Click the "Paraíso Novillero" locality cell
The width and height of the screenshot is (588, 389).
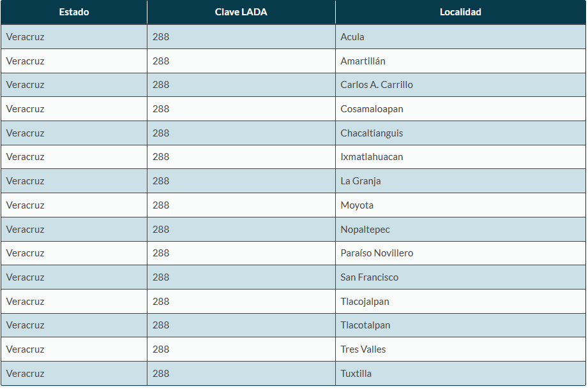tap(460, 253)
